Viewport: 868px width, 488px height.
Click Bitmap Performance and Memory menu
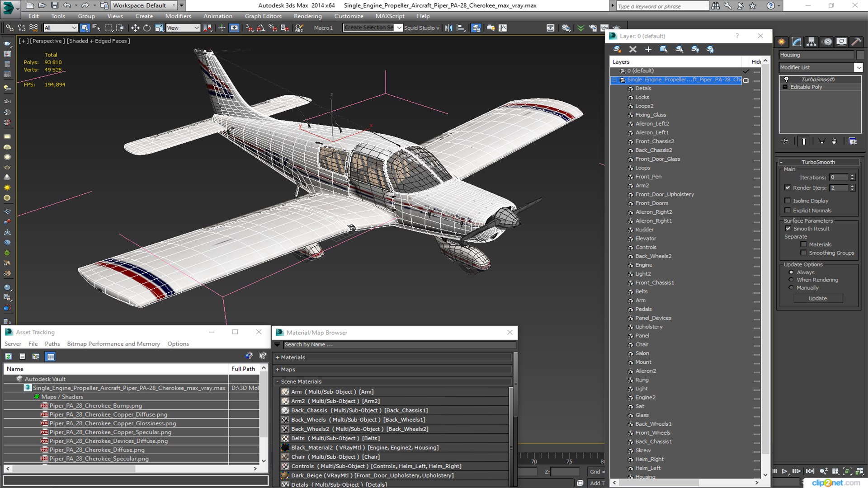click(x=113, y=344)
